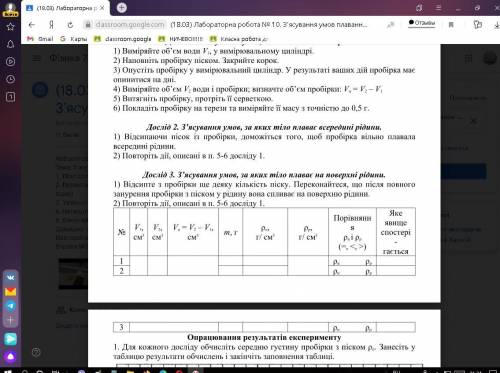
Task: Open the favorites star in sidebar
Action: click(10, 27)
